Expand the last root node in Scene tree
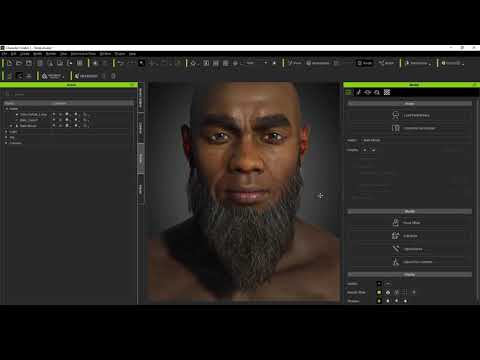Screen dimensions: 480x360 (x=6, y=143)
